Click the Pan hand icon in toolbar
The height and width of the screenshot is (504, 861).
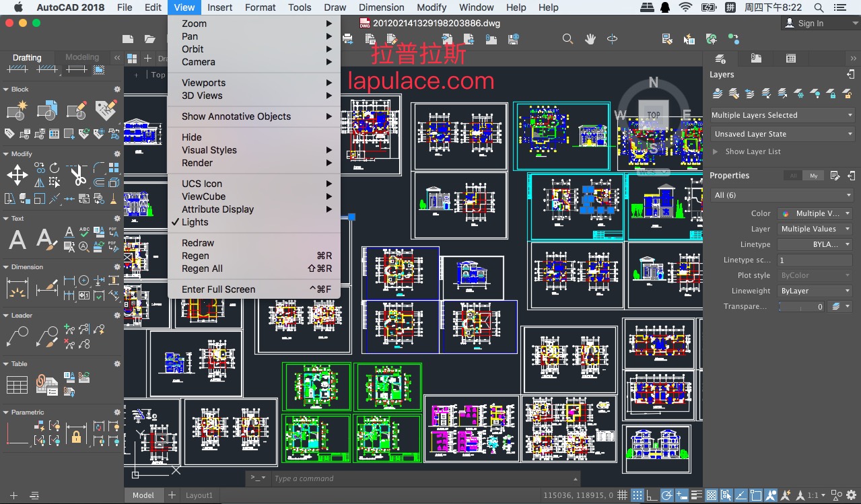tap(590, 40)
